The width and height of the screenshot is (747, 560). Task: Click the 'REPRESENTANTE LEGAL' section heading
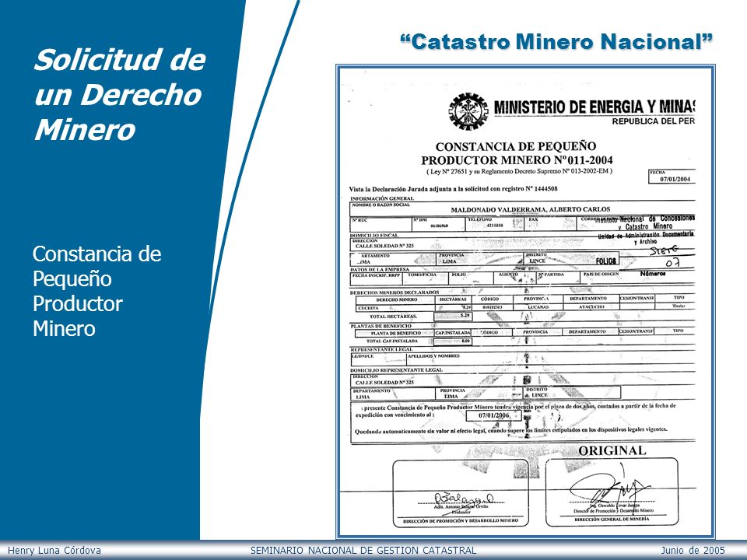(x=381, y=349)
